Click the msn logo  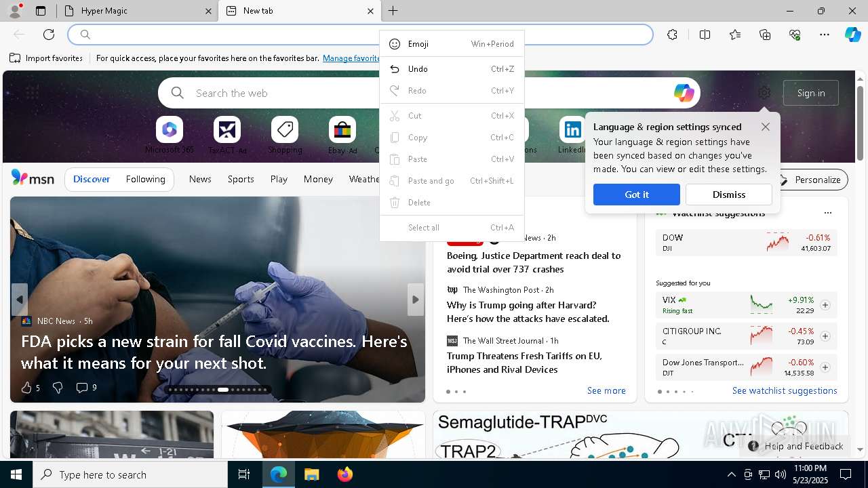point(33,178)
